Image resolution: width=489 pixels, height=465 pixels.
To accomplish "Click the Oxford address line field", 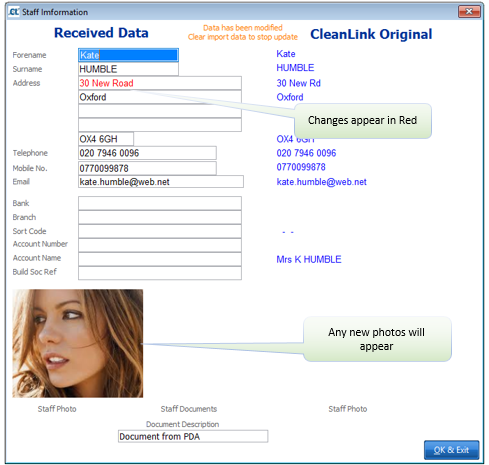I will (x=160, y=97).
